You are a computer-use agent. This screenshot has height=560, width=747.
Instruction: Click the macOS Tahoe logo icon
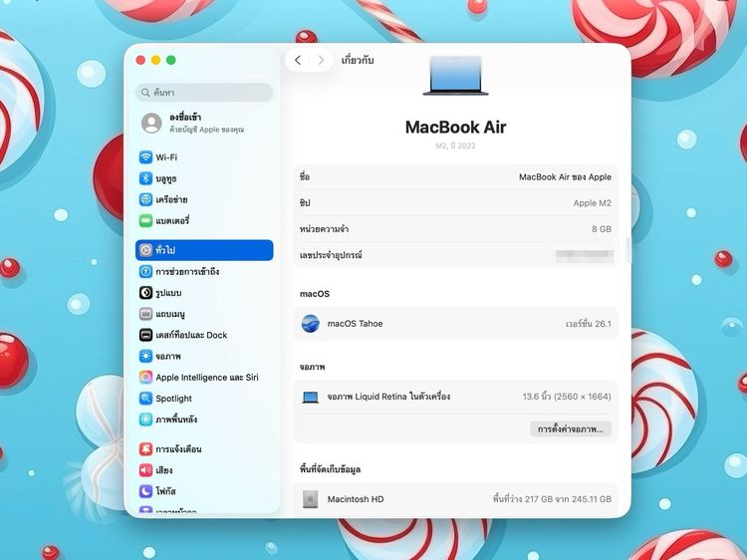click(310, 324)
